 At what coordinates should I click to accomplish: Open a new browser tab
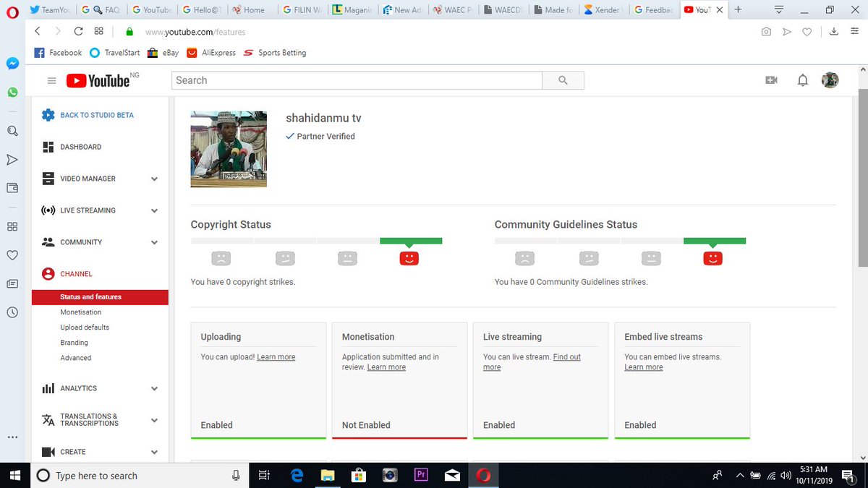coord(737,10)
